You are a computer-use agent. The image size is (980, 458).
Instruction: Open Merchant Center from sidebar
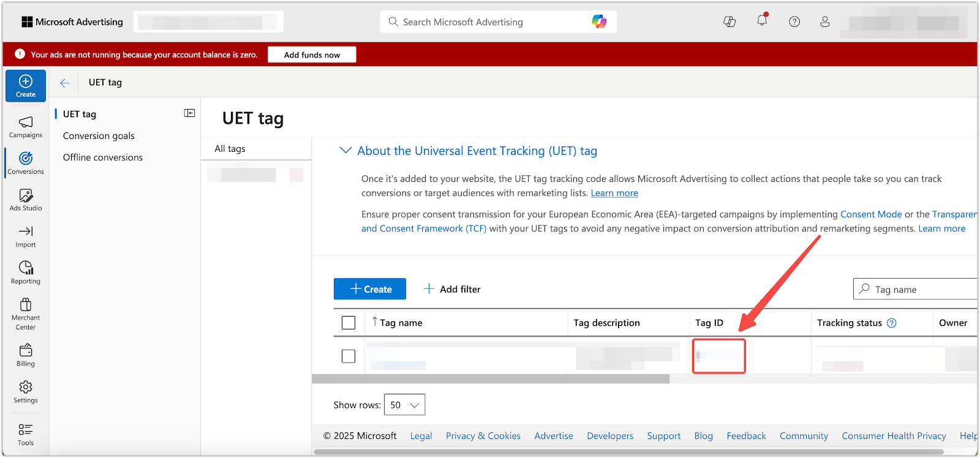click(x=26, y=313)
